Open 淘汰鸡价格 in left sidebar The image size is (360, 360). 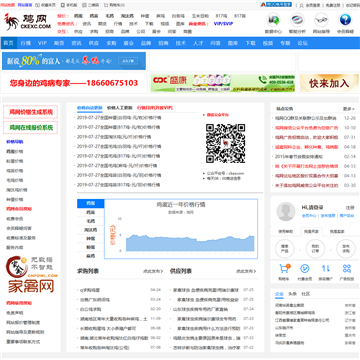coord(17,190)
